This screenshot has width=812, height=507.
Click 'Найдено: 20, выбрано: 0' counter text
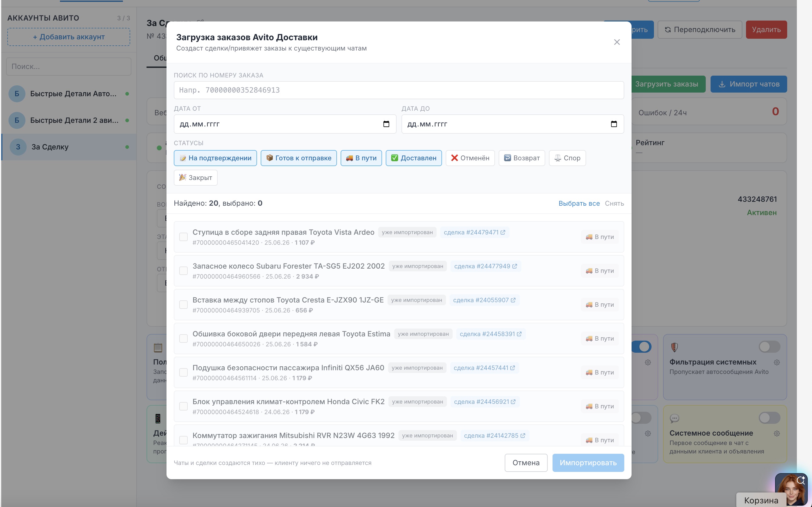tap(218, 203)
